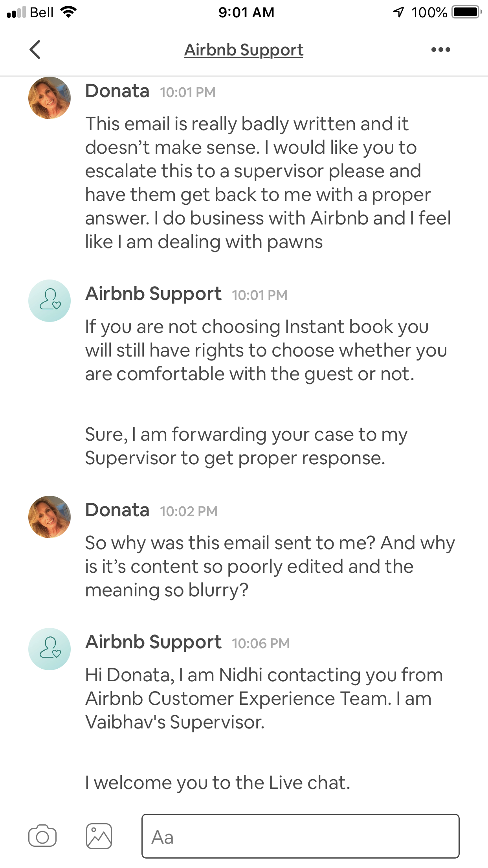Tap the camera icon to take photo
This screenshot has height=868, width=488.
(42, 836)
